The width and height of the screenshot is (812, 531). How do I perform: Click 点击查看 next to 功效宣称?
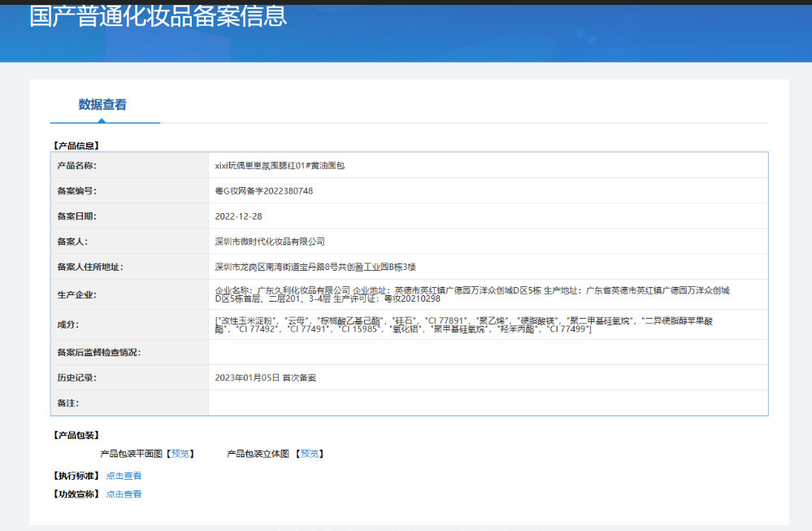[x=124, y=494]
